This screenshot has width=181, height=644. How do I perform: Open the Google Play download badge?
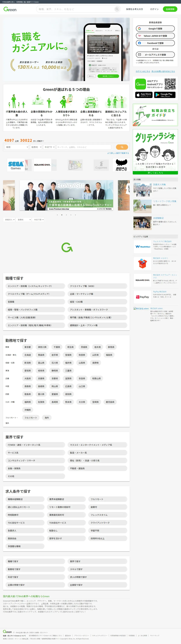click(x=165, y=95)
